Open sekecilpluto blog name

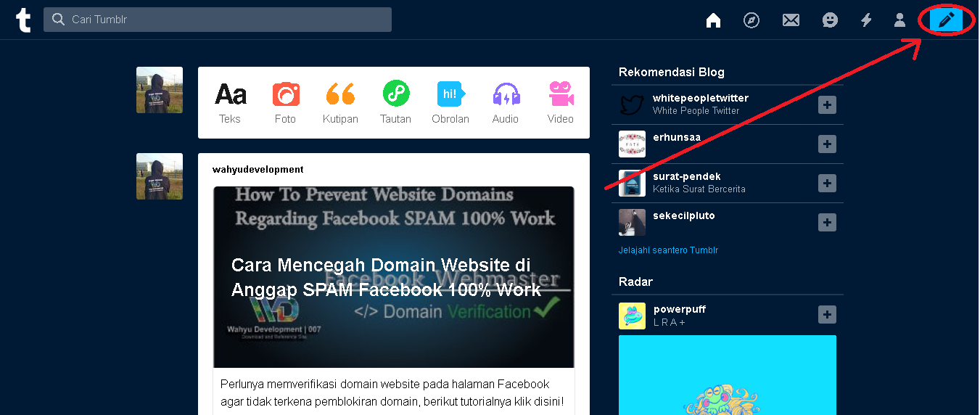[x=684, y=215]
